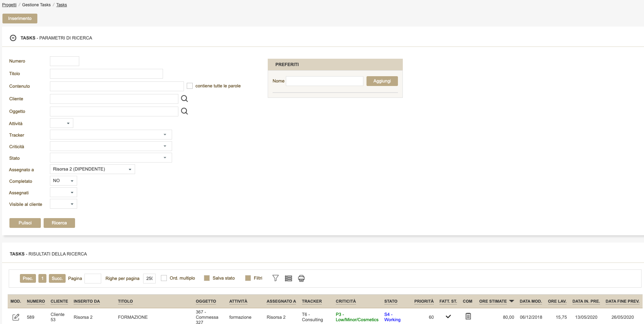Collapse the Parametri di Ricerca panel
Image resolution: width=644 pixels, height=324 pixels.
(x=13, y=38)
